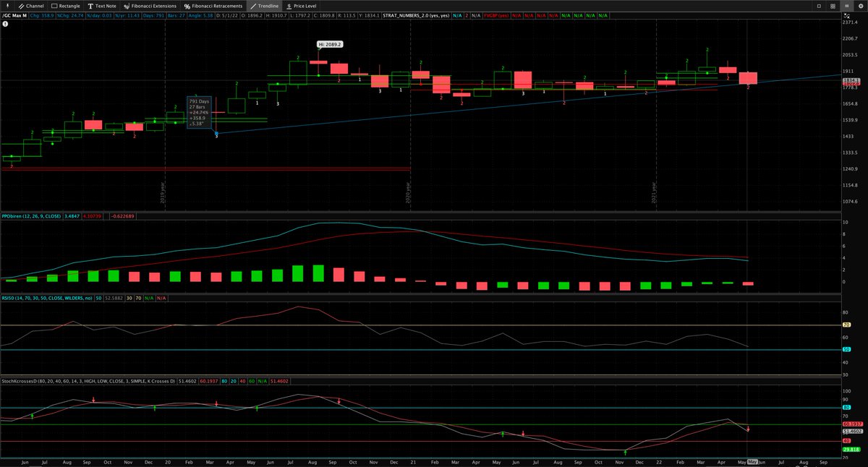Pick the Rectangle drawing tool
Image resolution: width=868 pixels, height=467 pixels.
tap(65, 6)
